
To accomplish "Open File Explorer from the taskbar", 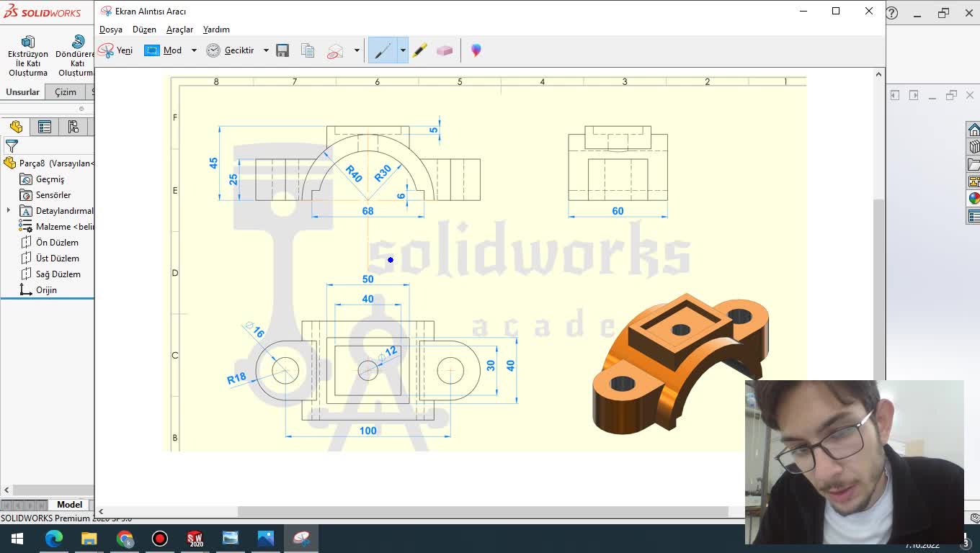I will pos(89,539).
